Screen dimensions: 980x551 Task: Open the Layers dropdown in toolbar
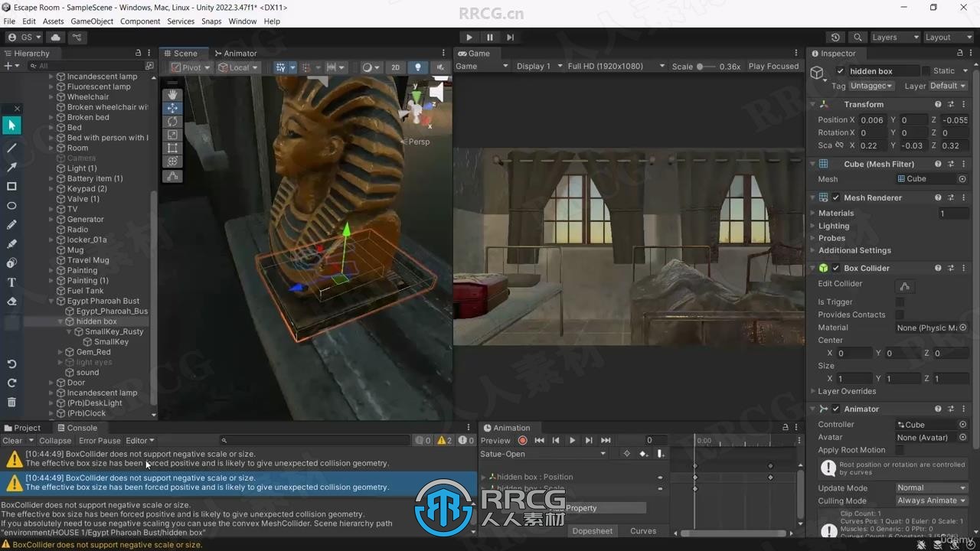click(895, 37)
